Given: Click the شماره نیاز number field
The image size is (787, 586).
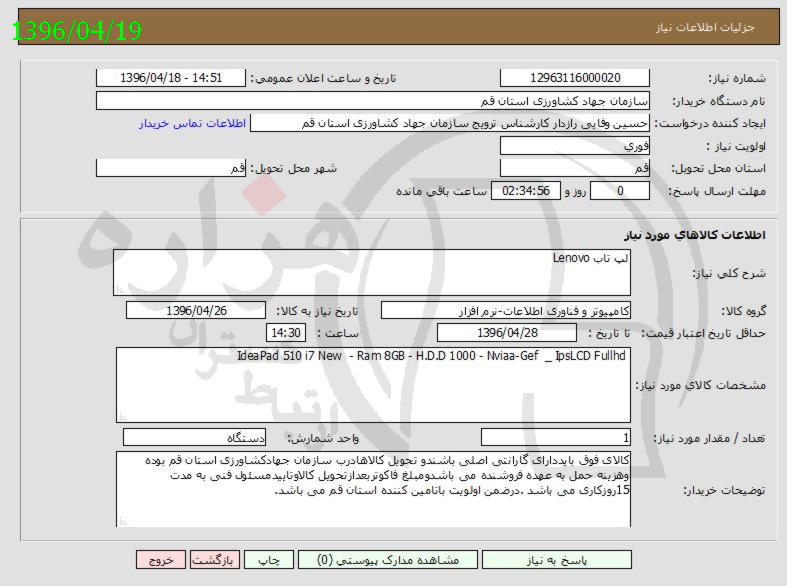Looking at the screenshot, I should point(575,78).
